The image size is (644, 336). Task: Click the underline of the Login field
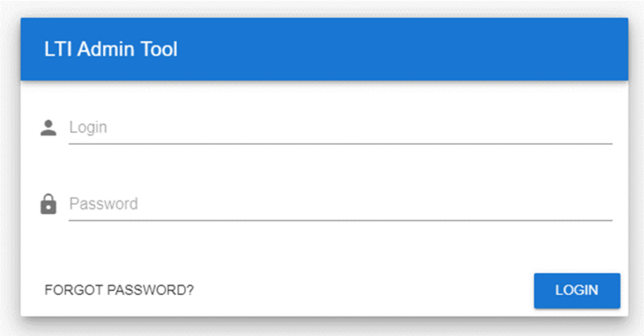(340, 143)
